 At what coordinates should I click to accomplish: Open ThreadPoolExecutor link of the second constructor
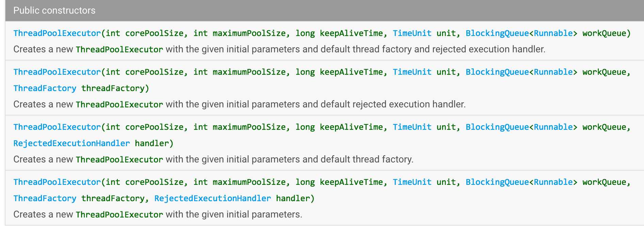57,72
